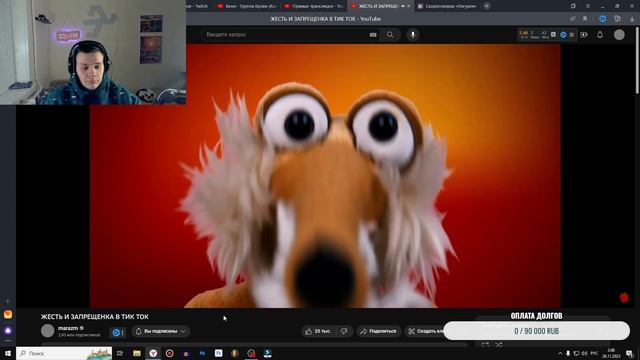This screenshot has height=360, width=640.
Task: Switch to the Twitch browser tab
Action: 199,6
